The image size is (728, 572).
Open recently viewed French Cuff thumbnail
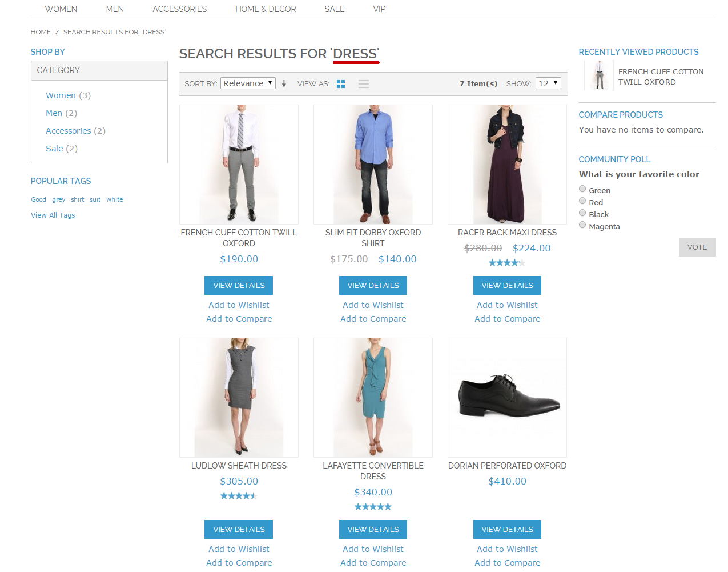tap(599, 75)
